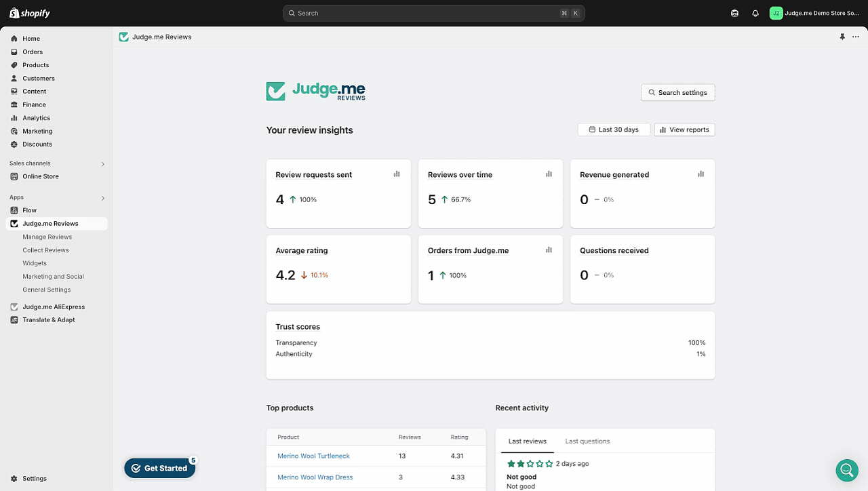This screenshot has width=868, height=491.
Task: Open Analytics using its bar chart icon
Action: [14, 118]
